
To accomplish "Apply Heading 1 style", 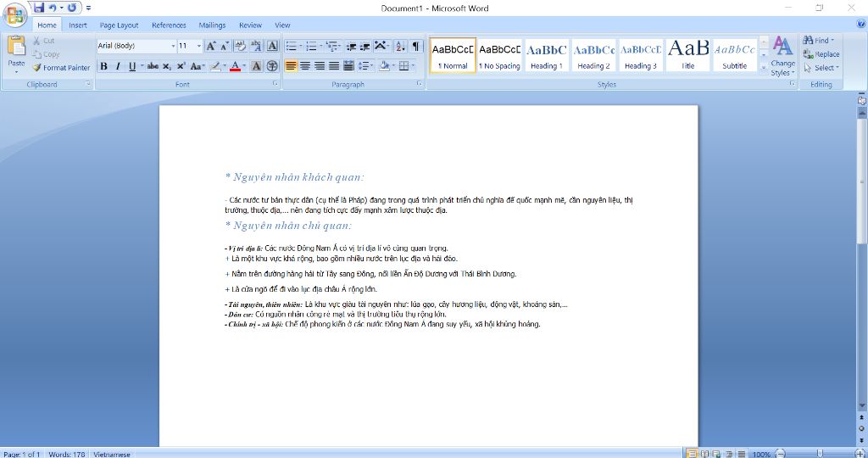I will [547, 55].
